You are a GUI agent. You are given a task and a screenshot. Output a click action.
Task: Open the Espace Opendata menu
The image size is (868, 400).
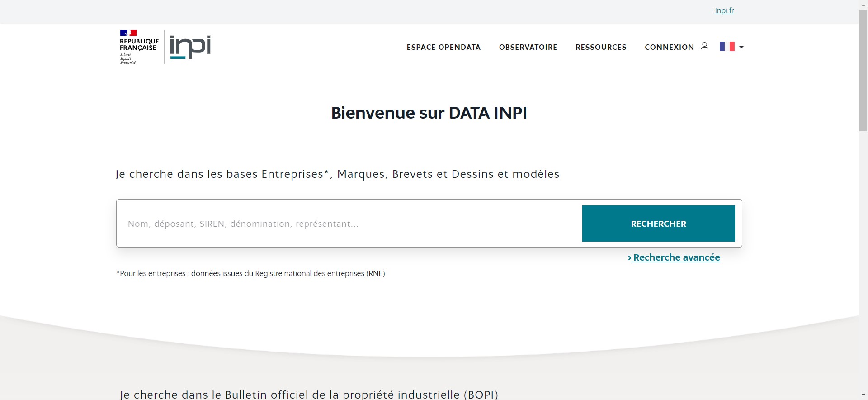[443, 47]
